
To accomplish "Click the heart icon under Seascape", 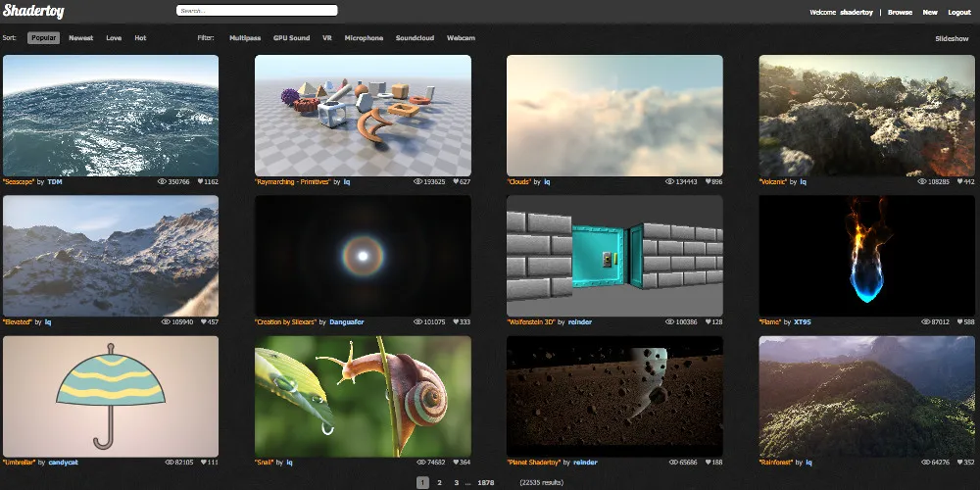I will click(x=199, y=182).
